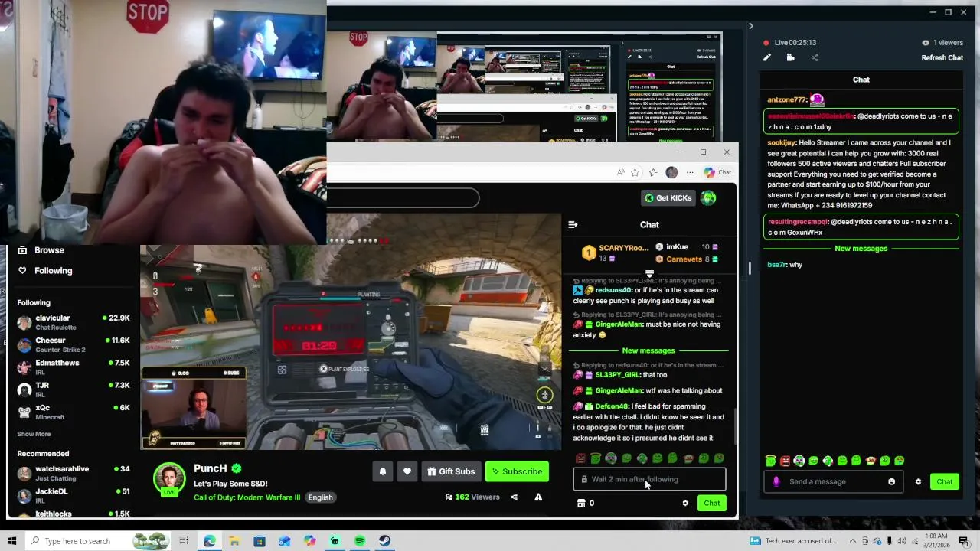This screenshot has width=980, height=551.
Task: Open Windows notification center icon
Action: 963,541
